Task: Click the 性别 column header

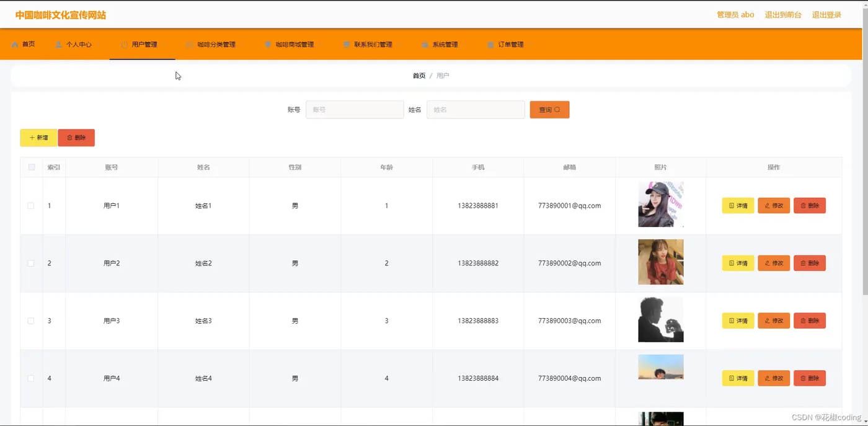Action: (295, 167)
